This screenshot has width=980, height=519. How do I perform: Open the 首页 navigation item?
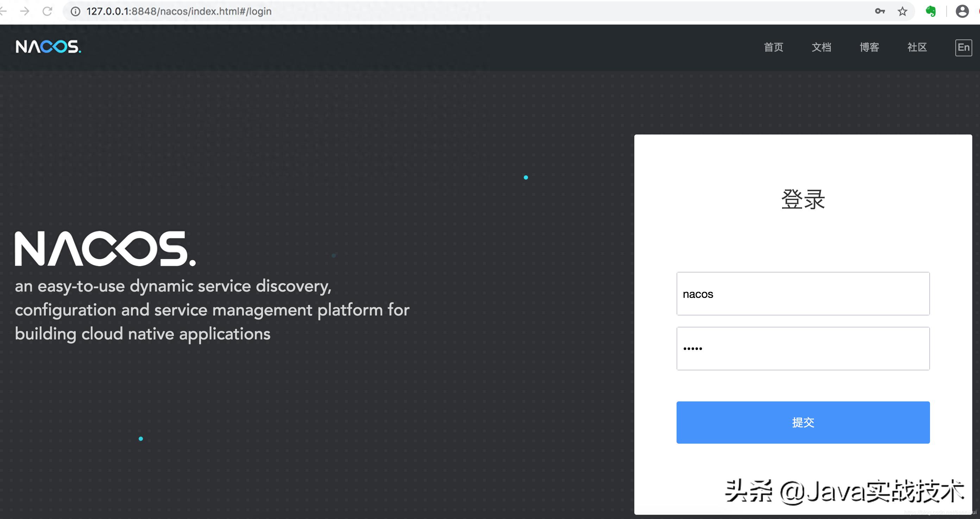coord(773,47)
